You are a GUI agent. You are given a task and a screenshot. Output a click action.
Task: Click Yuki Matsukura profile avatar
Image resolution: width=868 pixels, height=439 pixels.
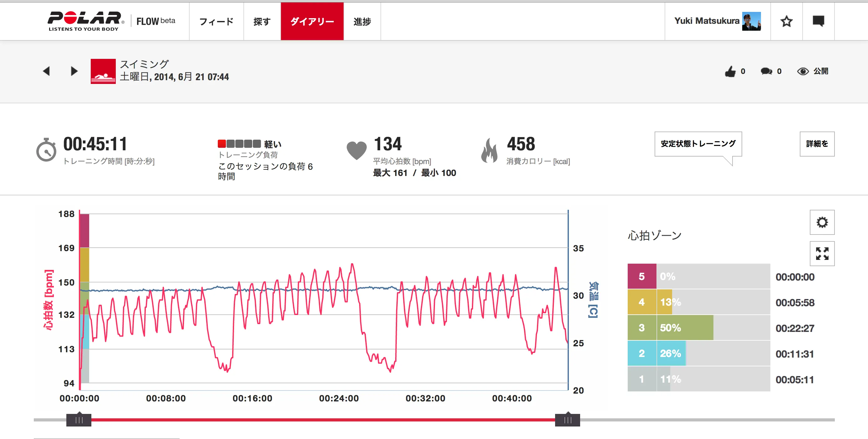click(x=751, y=22)
